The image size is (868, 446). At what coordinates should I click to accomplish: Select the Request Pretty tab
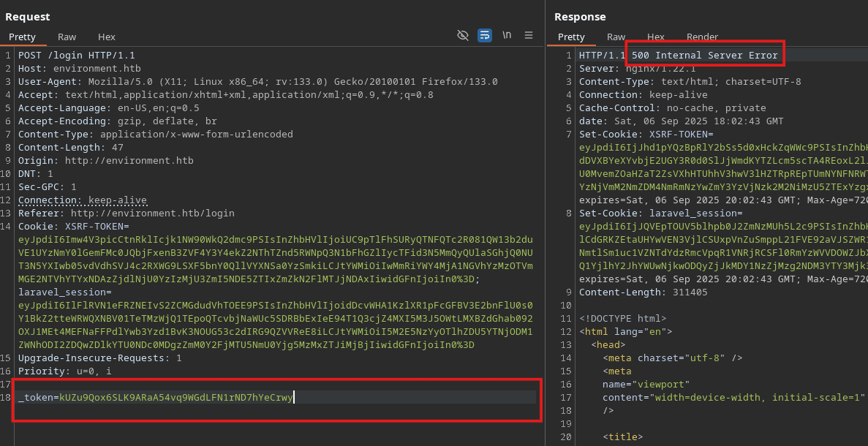pos(22,37)
